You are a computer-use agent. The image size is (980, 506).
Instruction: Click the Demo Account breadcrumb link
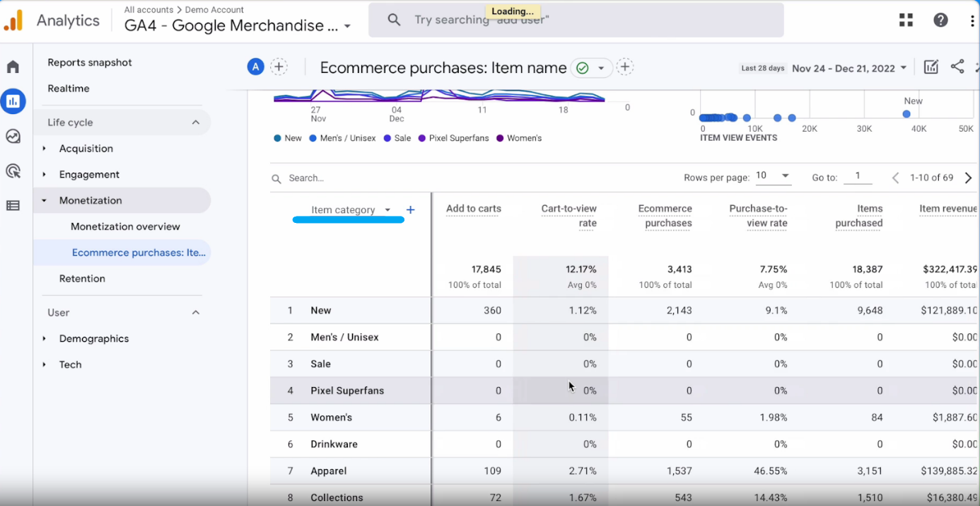[214, 10]
